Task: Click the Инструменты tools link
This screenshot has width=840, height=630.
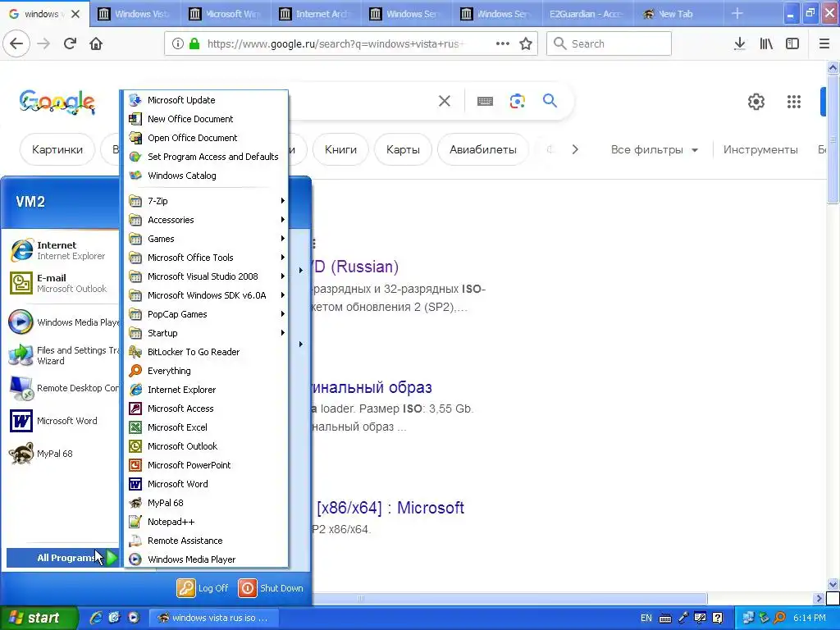Action: point(760,149)
